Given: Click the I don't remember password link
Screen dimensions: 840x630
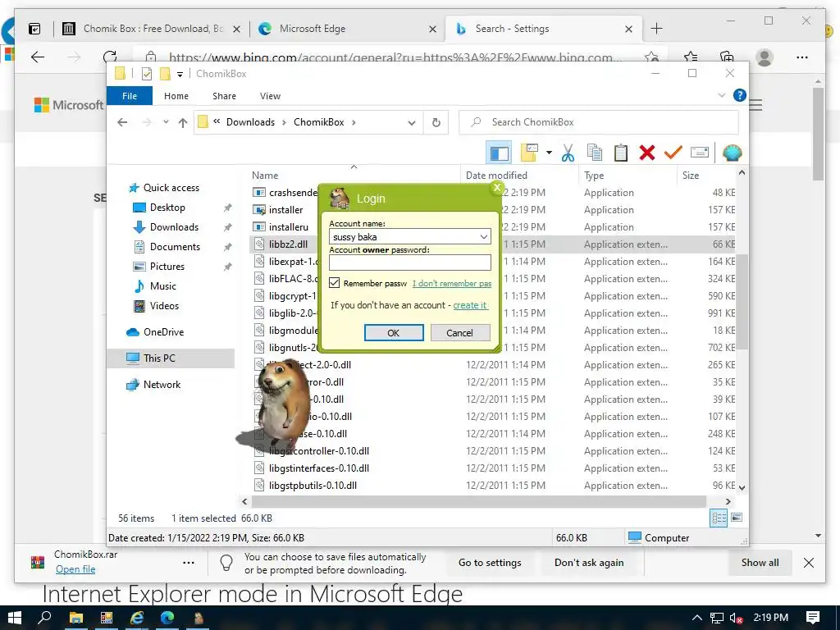Looking at the screenshot, I should (452, 283).
